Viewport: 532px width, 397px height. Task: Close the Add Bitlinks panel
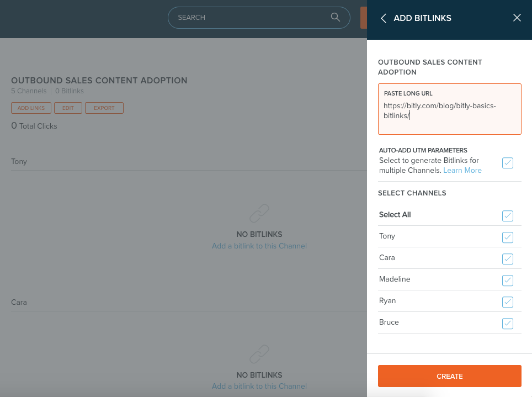tap(517, 18)
